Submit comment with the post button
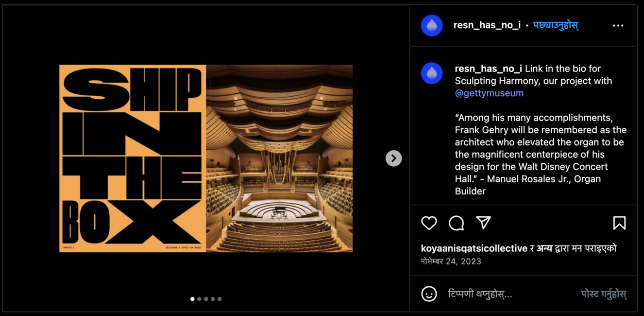This screenshot has height=316, width=644. (x=604, y=294)
